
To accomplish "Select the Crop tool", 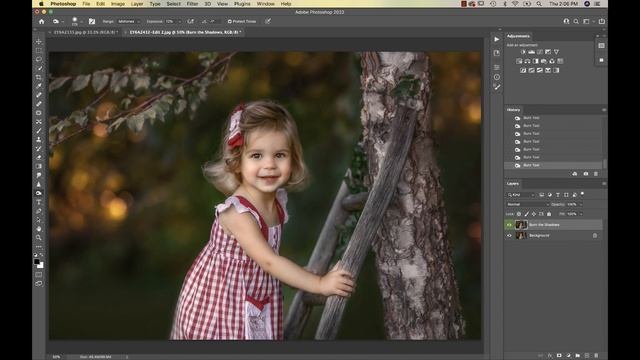I will (x=39, y=77).
